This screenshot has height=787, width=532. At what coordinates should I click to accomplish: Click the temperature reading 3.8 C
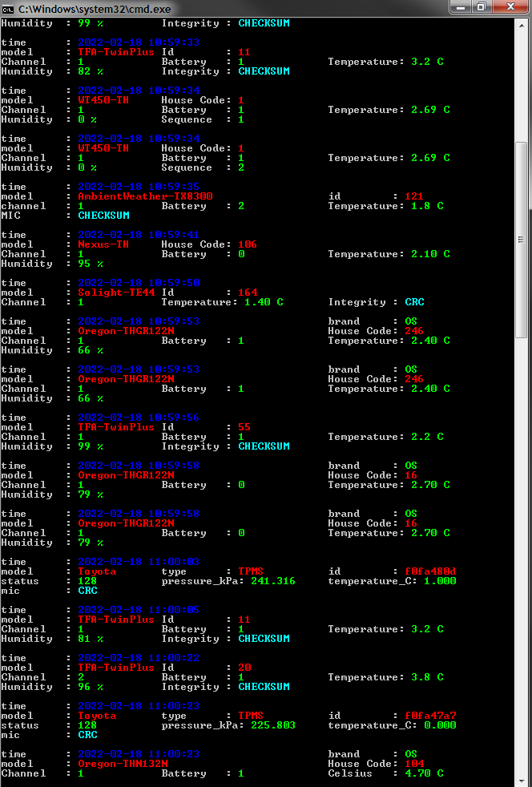(427, 677)
